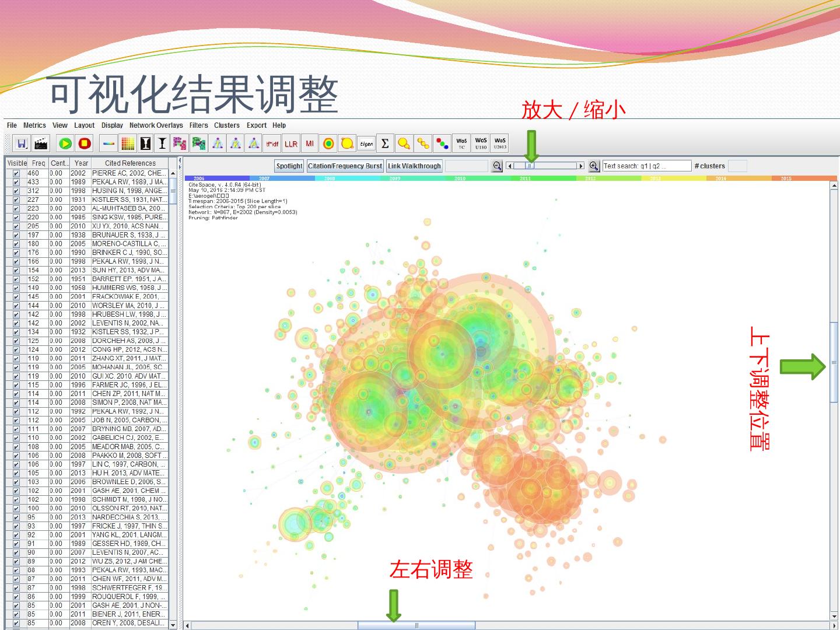Click the zoom slider thumb
The width and height of the screenshot is (840, 630).
point(529,166)
